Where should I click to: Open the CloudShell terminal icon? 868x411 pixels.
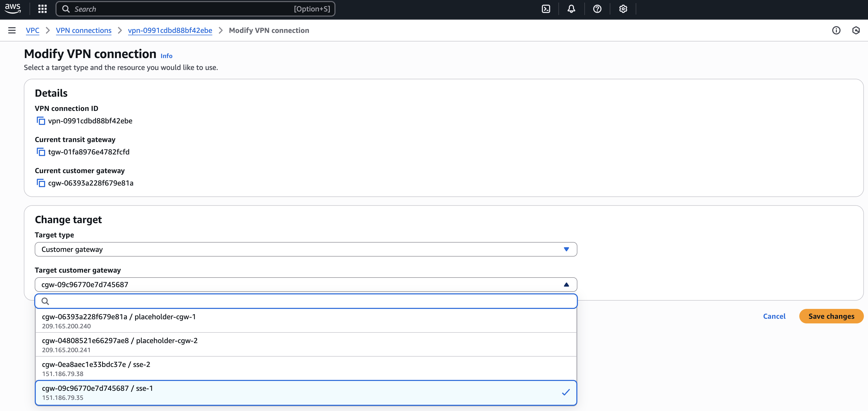pyautogui.click(x=546, y=9)
